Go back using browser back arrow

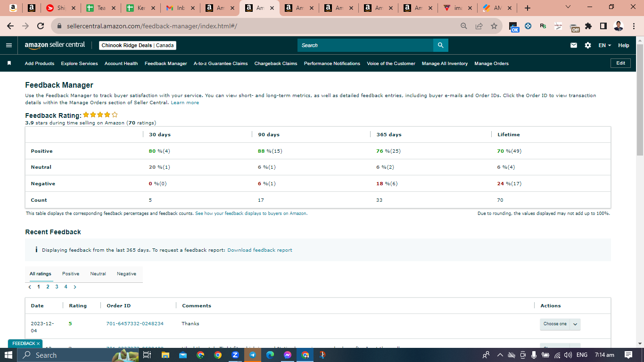(x=10, y=26)
